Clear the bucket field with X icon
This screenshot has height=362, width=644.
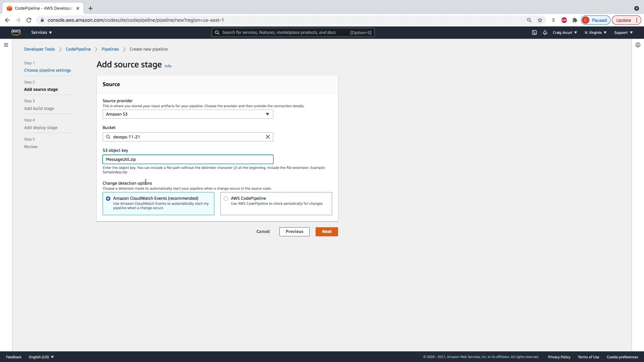[x=268, y=137]
